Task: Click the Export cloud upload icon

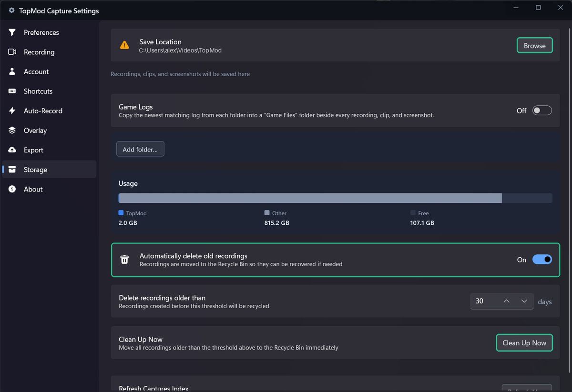Action: pos(12,150)
